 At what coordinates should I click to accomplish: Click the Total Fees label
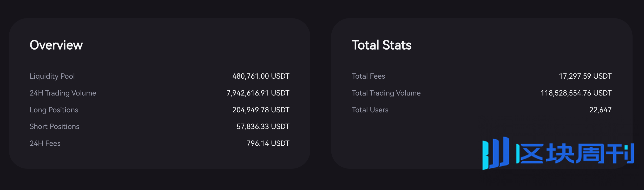pos(368,76)
